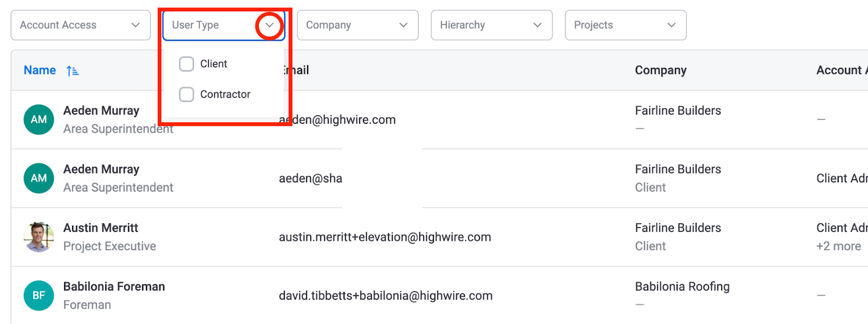The height and width of the screenshot is (324, 868).
Task: Open Austin Merritt's name link
Action: click(x=100, y=227)
